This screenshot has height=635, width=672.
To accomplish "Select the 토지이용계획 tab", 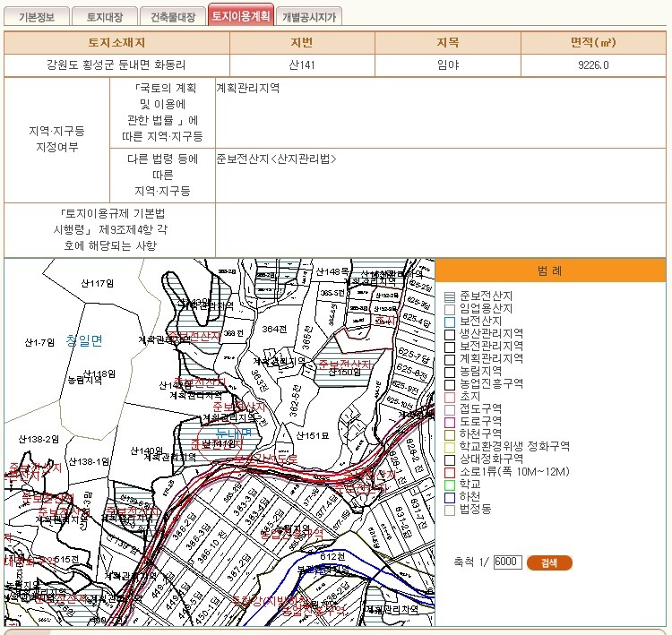I will [241, 15].
